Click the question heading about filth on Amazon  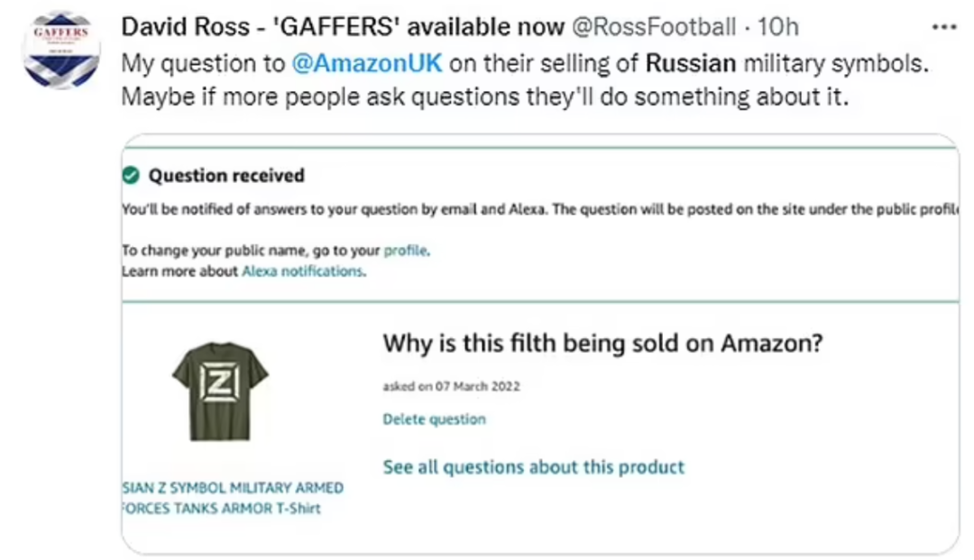click(x=602, y=344)
